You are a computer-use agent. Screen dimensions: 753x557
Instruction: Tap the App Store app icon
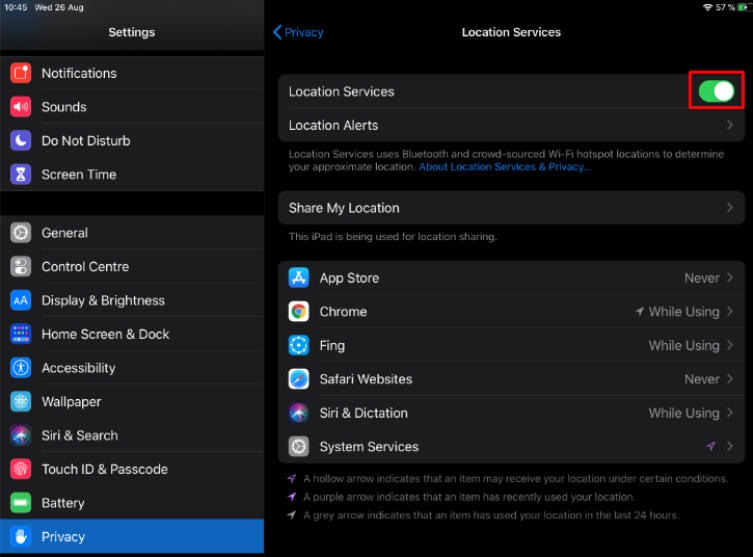tap(299, 278)
